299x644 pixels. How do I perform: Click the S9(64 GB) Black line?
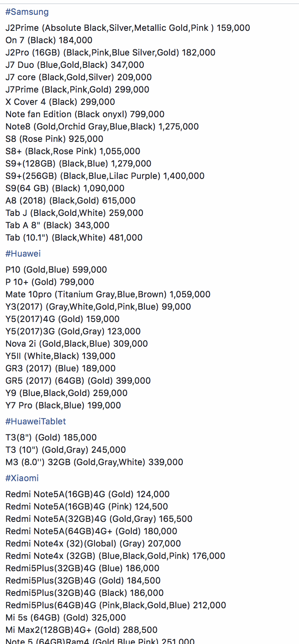pyautogui.click(x=65, y=188)
